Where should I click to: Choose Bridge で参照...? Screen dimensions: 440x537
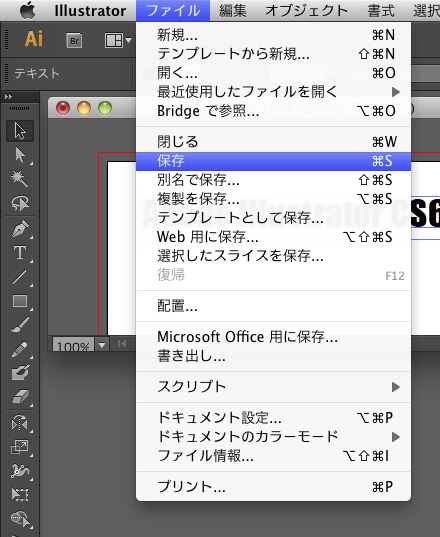(x=274, y=111)
